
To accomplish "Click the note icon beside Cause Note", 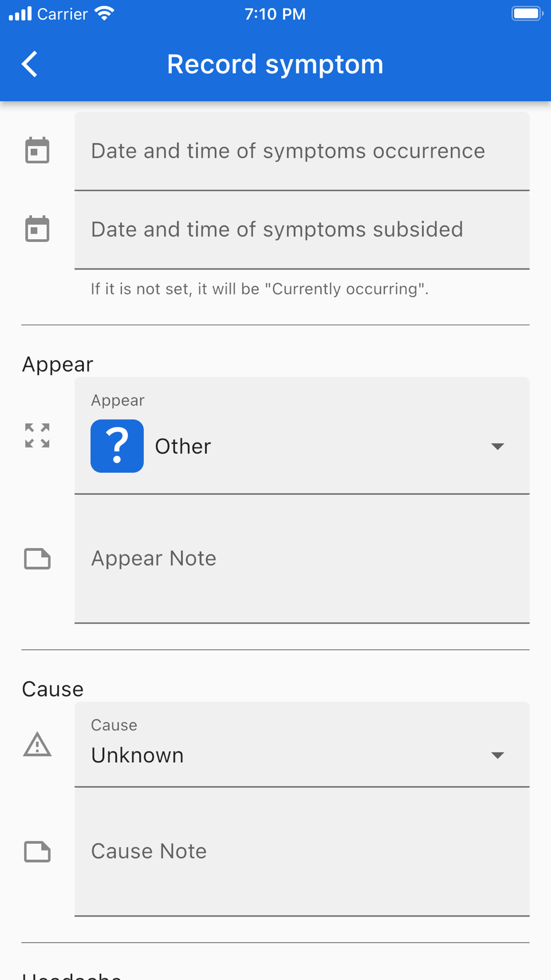I will pyautogui.click(x=37, y=852).
